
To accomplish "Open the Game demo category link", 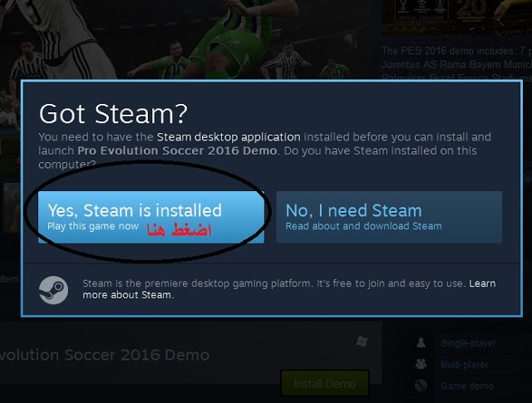I will click(x=467, y=386).
